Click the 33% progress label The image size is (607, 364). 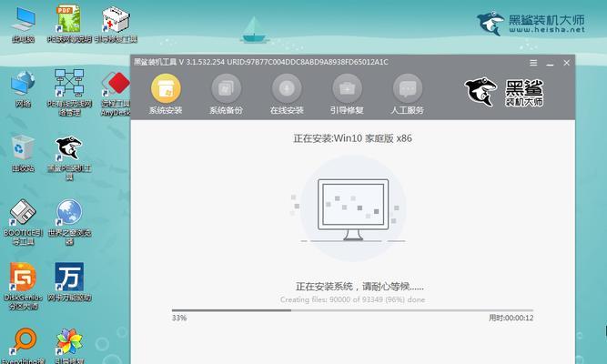point(179,318)
